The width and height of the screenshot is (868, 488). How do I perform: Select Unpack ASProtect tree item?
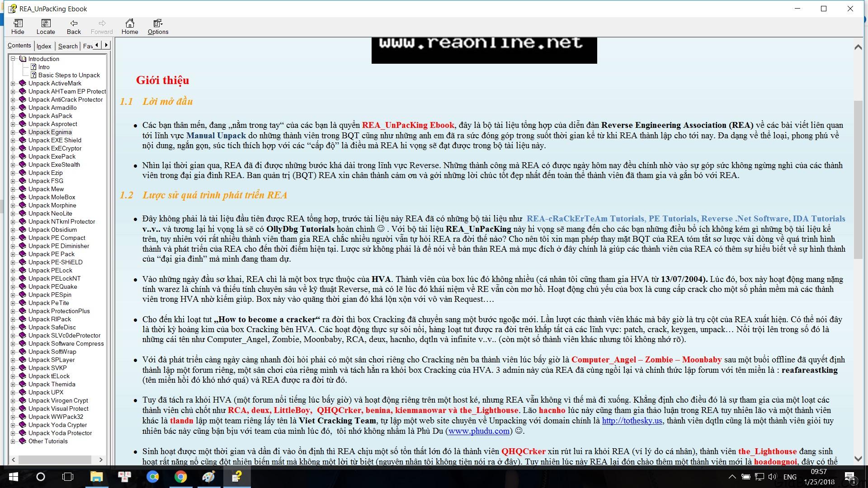tap(53, 124)
